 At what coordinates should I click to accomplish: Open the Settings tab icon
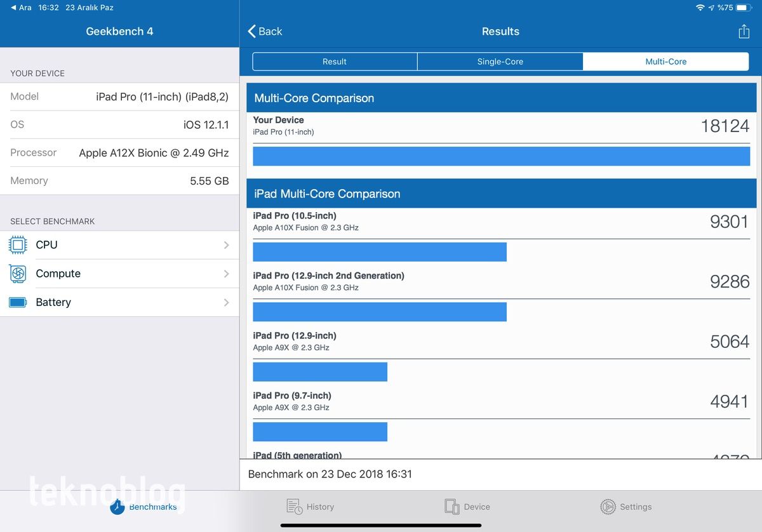pos(608,507)
